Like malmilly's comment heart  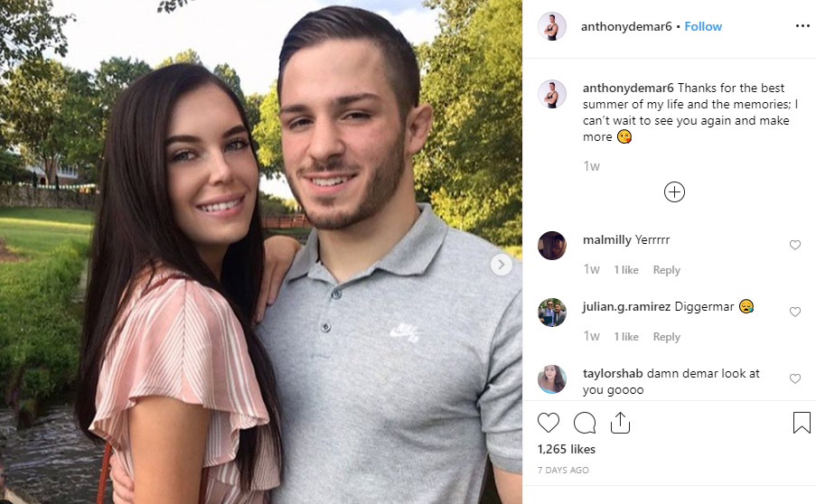click(794, 245)
